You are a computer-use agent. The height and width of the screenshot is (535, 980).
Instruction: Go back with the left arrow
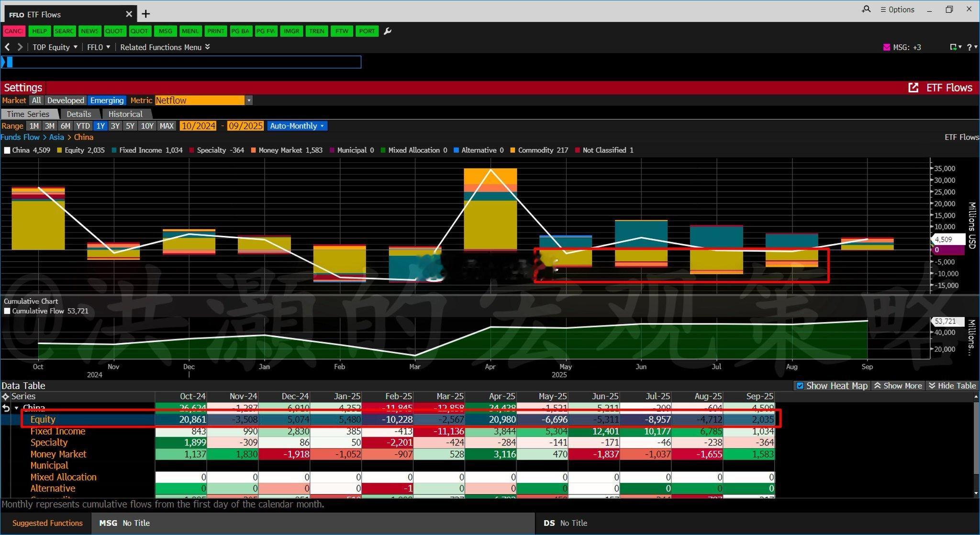pos(7,47)
